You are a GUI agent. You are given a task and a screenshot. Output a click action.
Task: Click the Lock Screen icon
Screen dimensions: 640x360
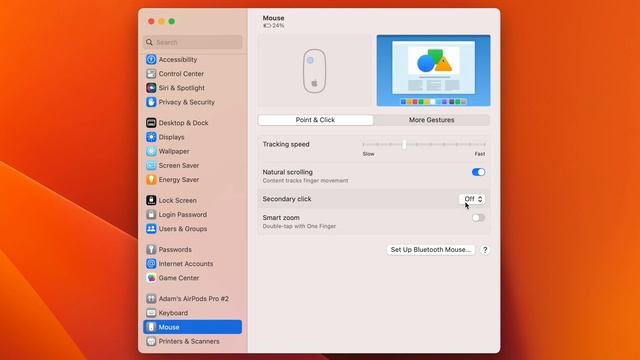pyautogui.click(x=151, y=200)
